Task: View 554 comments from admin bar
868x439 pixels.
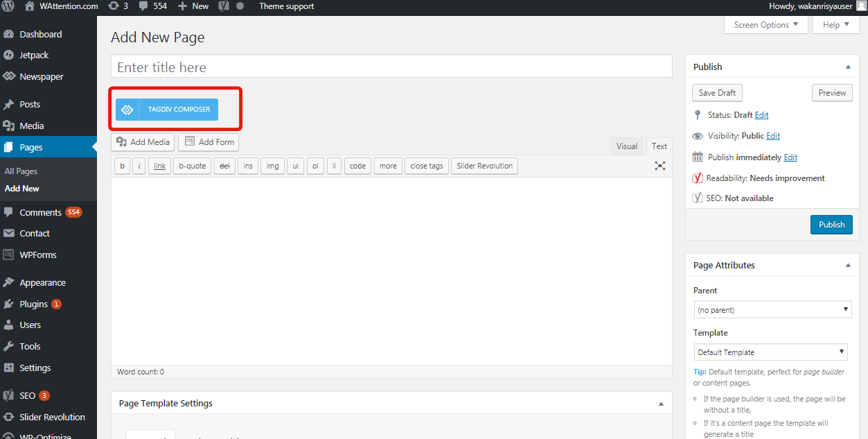Action: point(152,6)
